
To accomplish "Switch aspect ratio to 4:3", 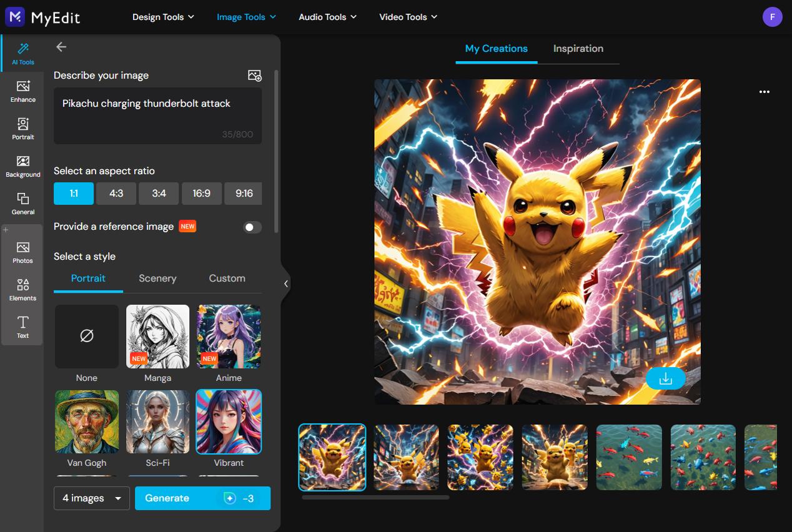I will pyautogui.click(x=116, y=194).
